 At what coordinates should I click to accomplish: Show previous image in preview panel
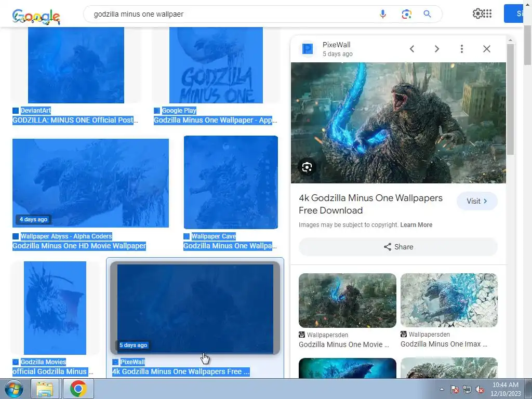coord(412,49)
